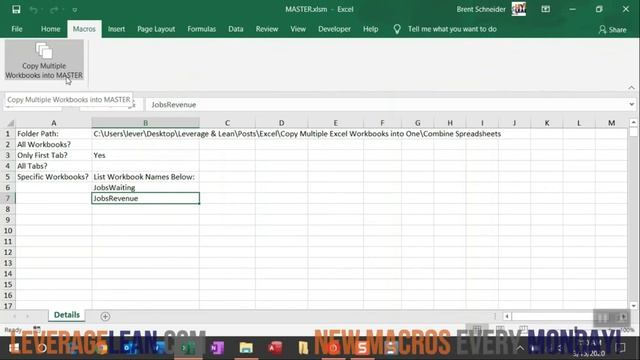The image size is (640, 360).
Task: Select the Yes cell in column B
Action: click(x=145, y=155)
